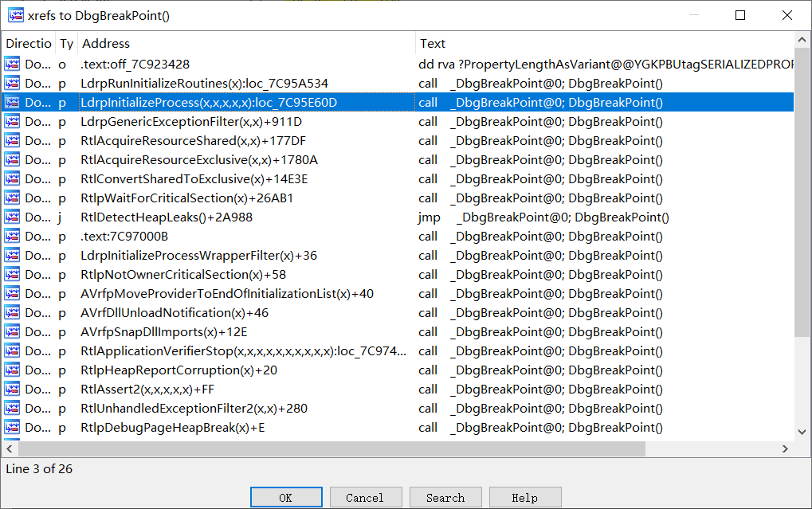Click row icon for LdrpRunInitializeRoutines xref

(x=12, y=83)
